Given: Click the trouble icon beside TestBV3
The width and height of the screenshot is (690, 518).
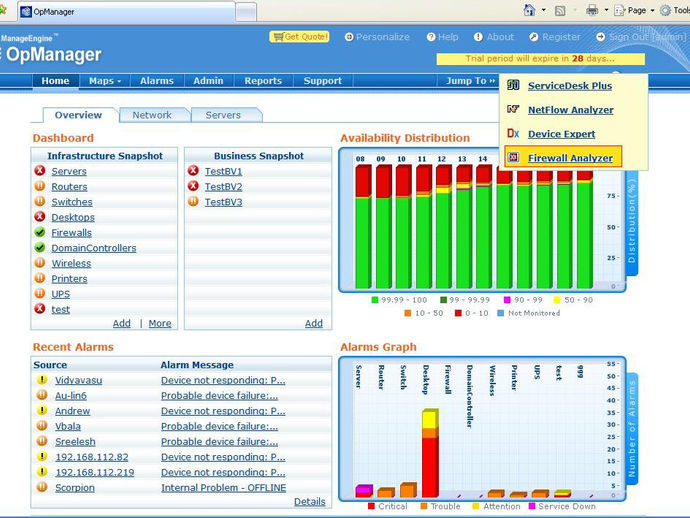Looking at the screenshot, I should click(x=193, y=201).
